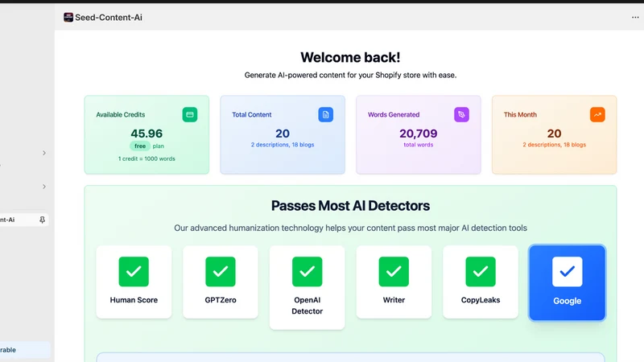
Task: Click the Available Credits label
Action: point(120,115)
